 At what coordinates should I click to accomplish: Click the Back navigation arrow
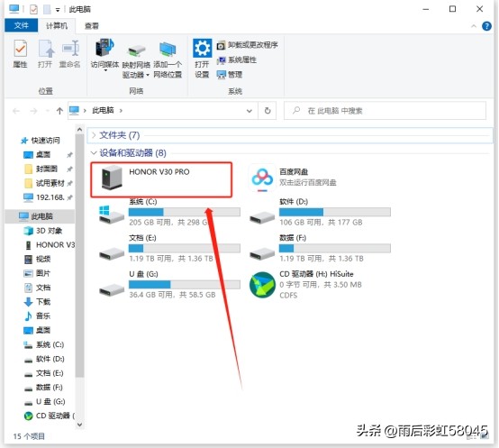16,111
